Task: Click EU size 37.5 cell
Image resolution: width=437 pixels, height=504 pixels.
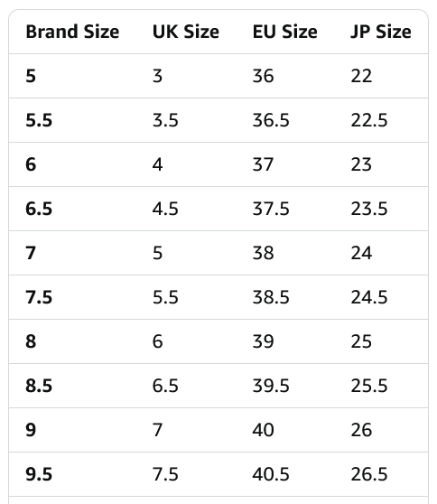Action: click(271, 209)
